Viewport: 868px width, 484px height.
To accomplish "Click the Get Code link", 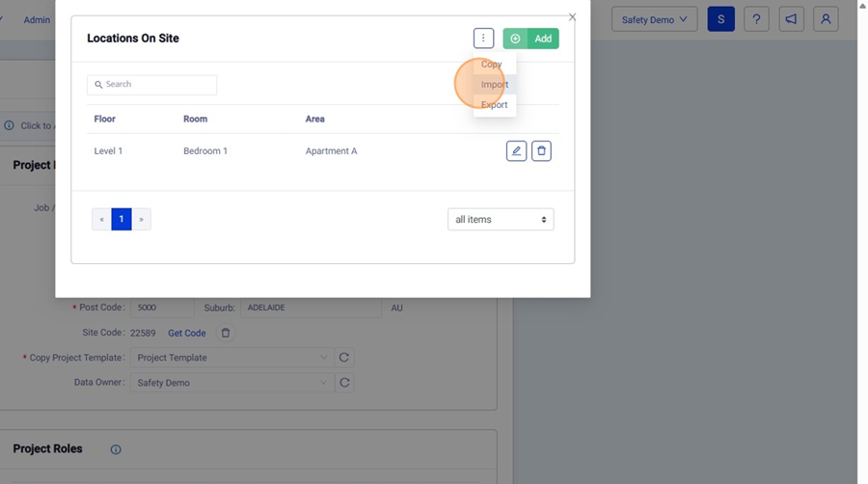I will coord(187,333).
